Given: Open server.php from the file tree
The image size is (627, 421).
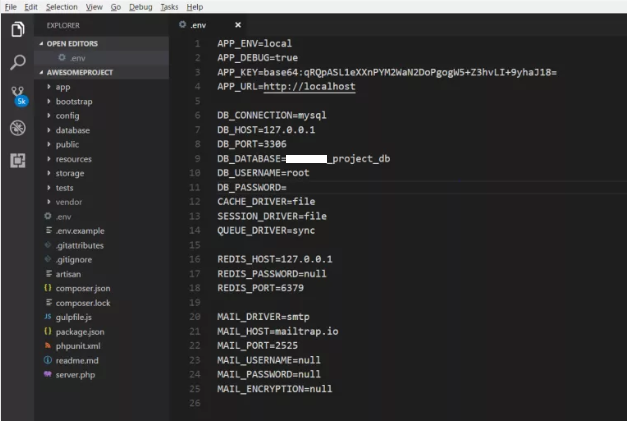Looking at the screenshot, I should (75, 375).
